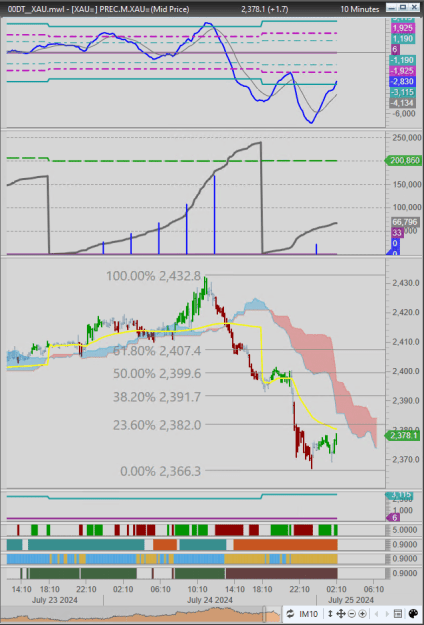
Task: Click the 2,378.1 current price tag
Action: (404, 436)
